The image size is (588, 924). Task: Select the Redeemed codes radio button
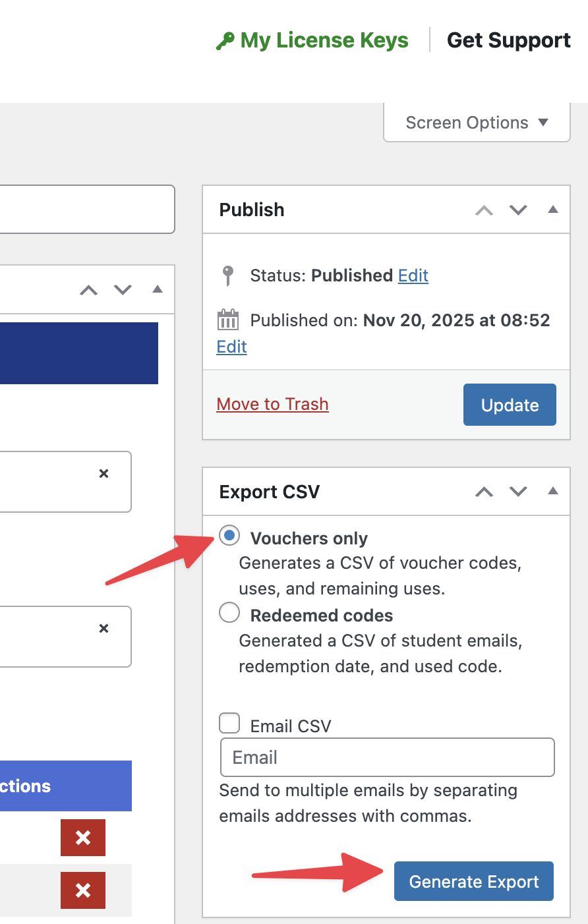tap(229, 612)
